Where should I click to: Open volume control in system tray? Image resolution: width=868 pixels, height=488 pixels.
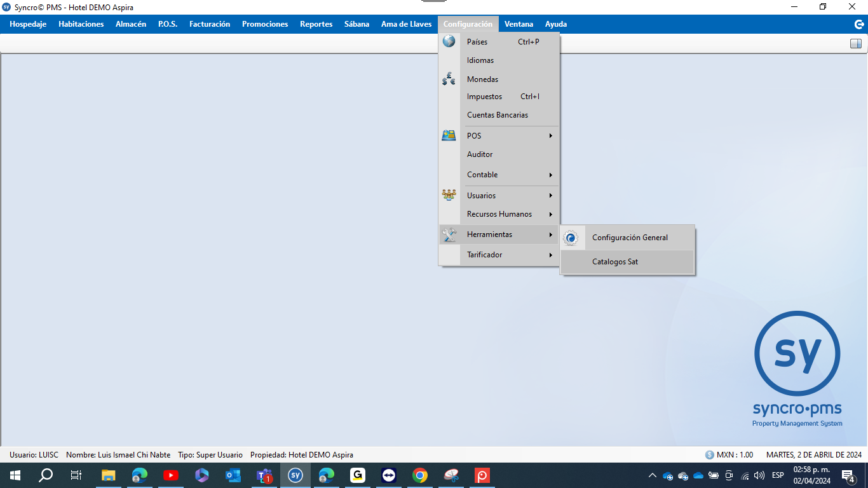click(x=759, y=475)
